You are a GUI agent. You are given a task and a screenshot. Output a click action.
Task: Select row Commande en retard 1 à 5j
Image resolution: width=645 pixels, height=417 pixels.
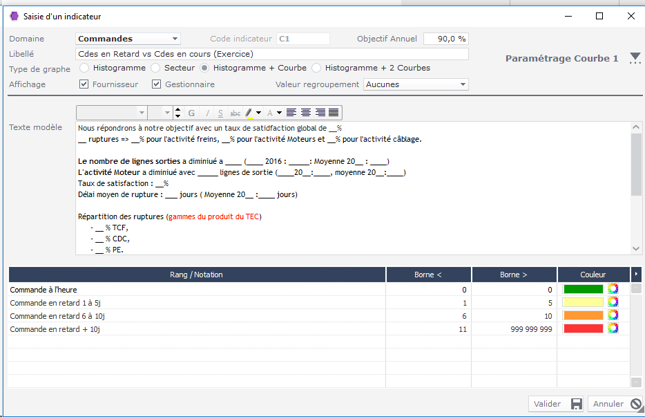(x=319, y=303)
